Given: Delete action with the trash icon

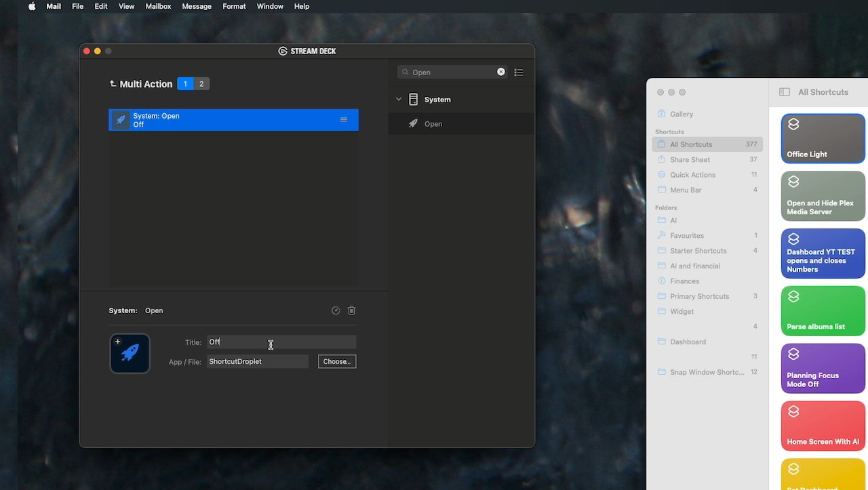Looking at the screenshot, I should [x=351, y=310].
